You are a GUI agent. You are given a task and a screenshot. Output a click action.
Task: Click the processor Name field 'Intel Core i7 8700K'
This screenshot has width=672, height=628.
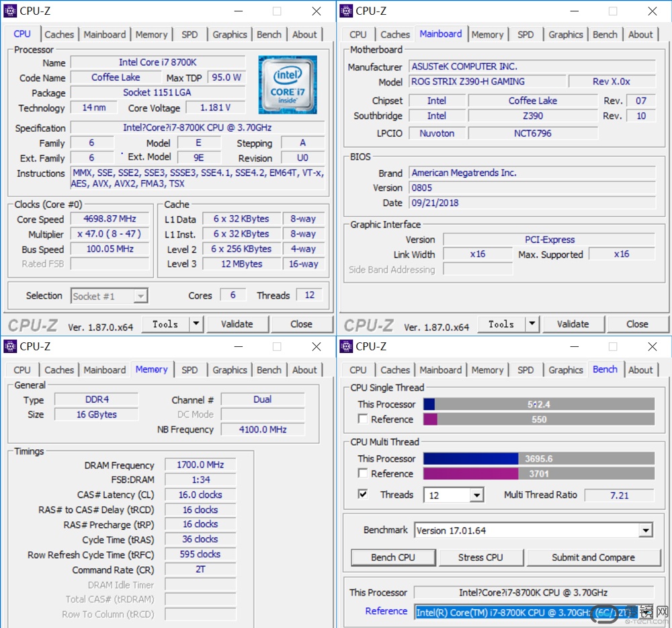[158, 62]
